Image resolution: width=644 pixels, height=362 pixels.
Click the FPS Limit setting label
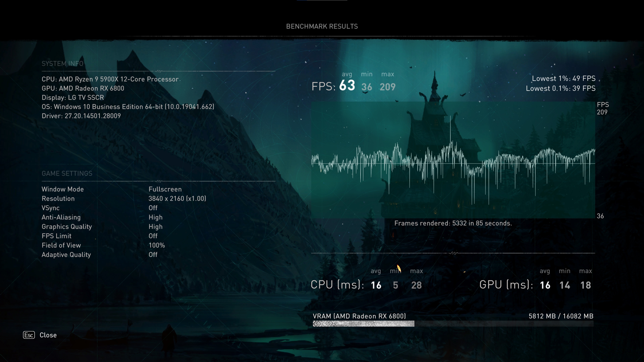point(57,236)
